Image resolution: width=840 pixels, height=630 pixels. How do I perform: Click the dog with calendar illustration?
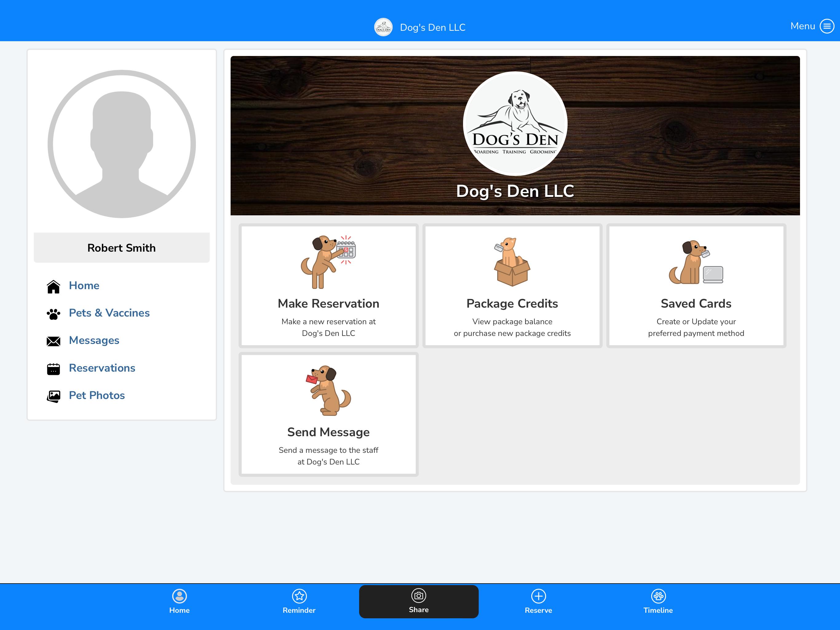328,262
